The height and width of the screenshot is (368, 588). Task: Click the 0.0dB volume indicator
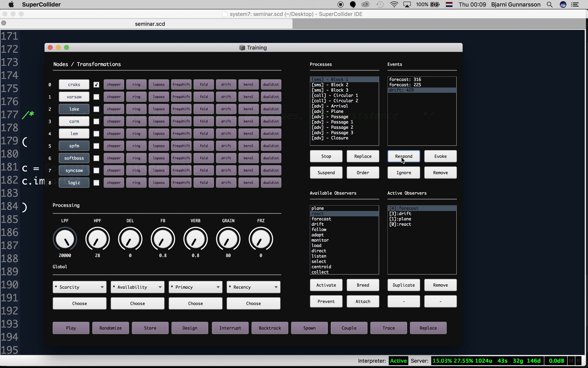click(x=556, y=361)
